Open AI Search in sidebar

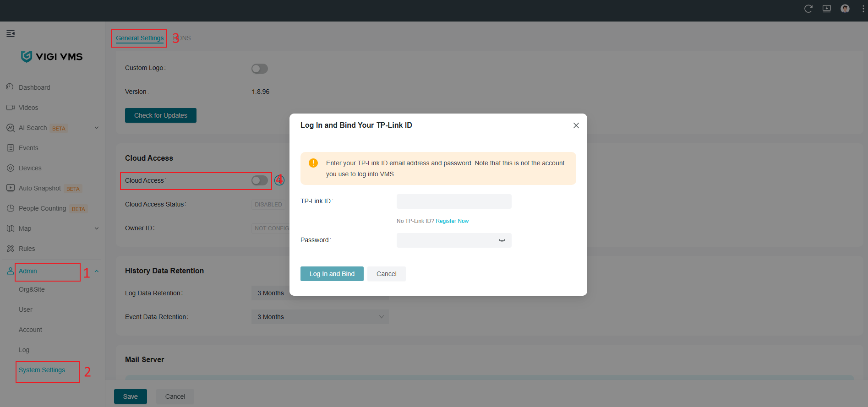click(33, 128)
